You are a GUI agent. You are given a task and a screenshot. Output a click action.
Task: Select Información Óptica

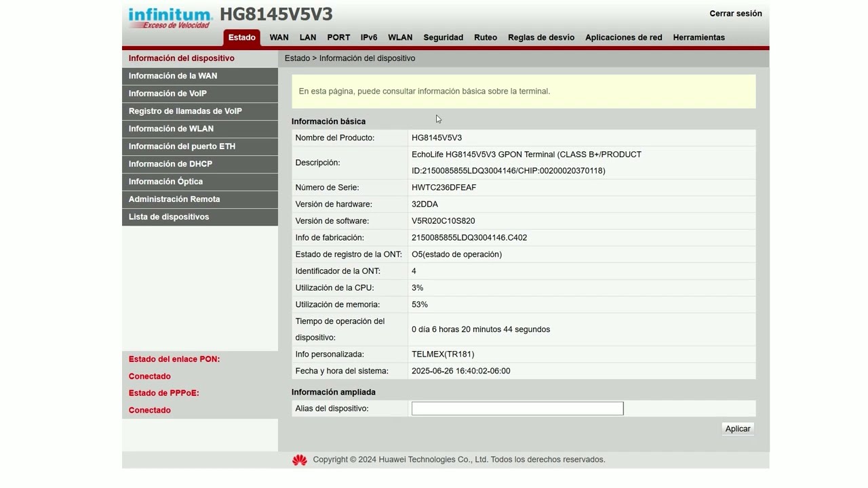coord(200,182)
